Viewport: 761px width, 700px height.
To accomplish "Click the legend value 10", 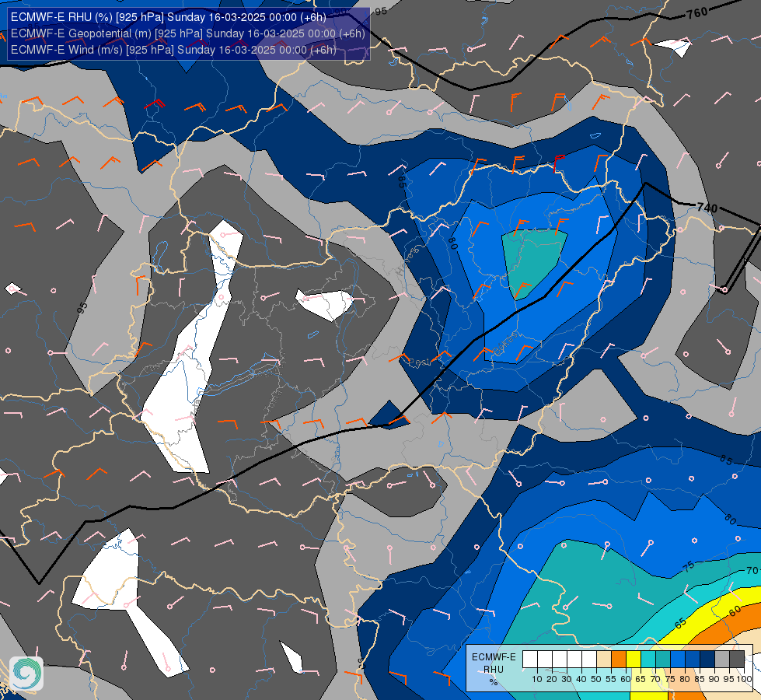I will 537,679.
